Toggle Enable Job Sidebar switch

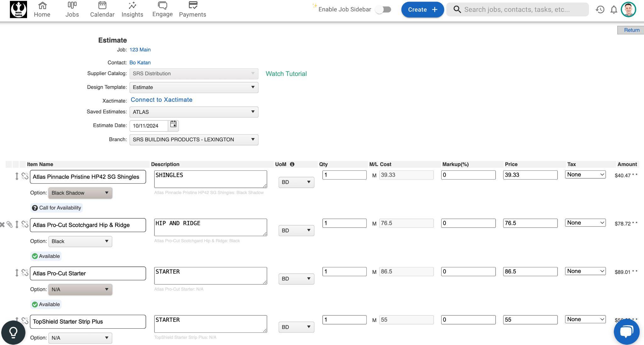[383, 9]
